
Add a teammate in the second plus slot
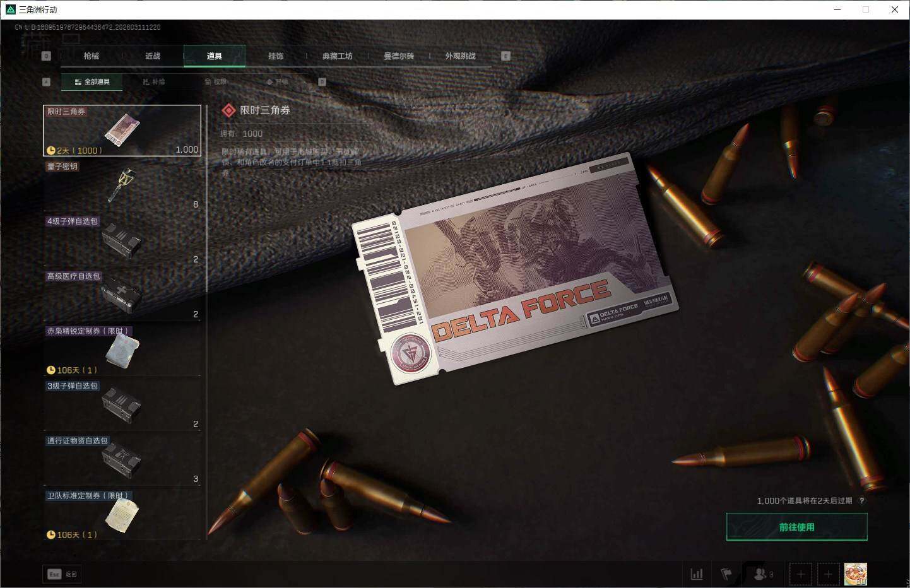coord(829,574)
